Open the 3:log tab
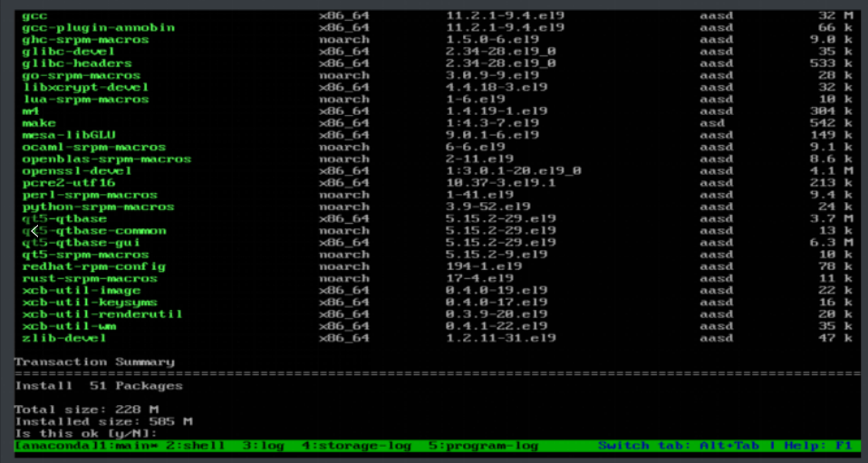The image size is (868, 463). pyautogui.click(x=265, y=446)
